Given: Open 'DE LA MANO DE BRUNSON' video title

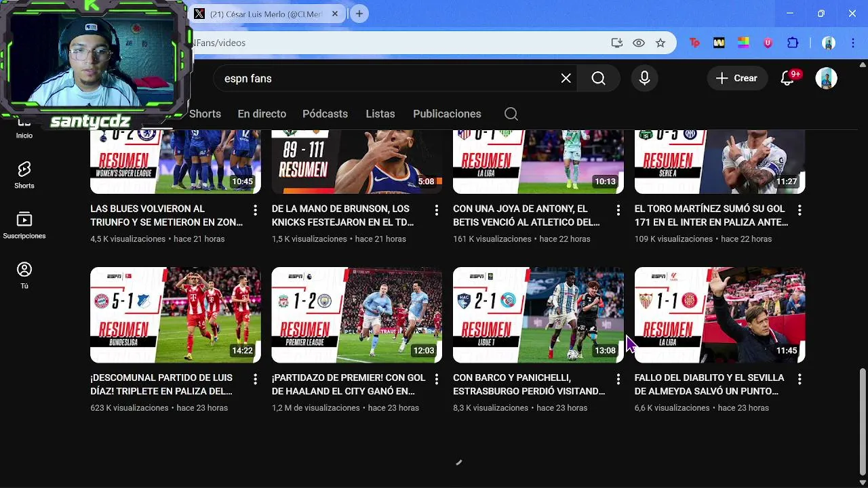Looking at the screenshot, I should [342, 216].
